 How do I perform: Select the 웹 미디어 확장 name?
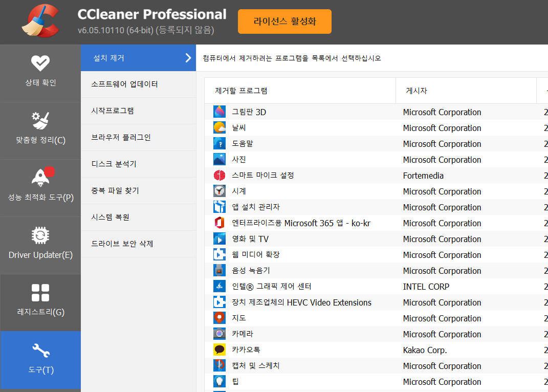[x=256, y=254]
